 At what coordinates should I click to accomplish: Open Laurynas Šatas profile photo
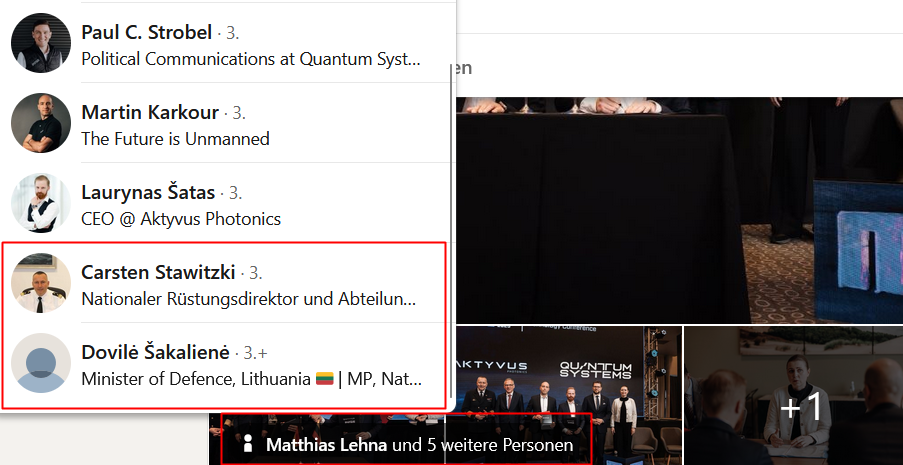tap(41, 203)
